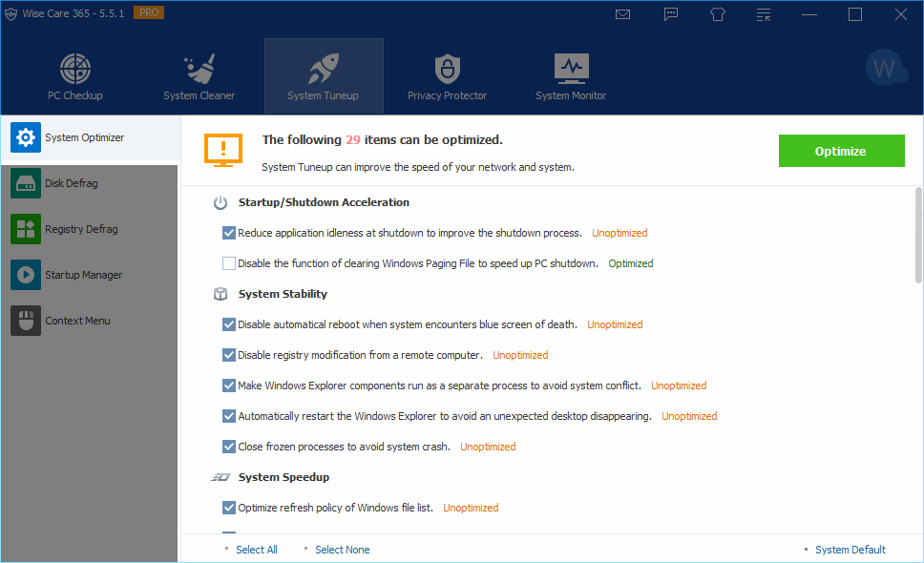Viewport: 924px width, 563px height.
Task: Click the user avatar W icon
Action: 885,68
